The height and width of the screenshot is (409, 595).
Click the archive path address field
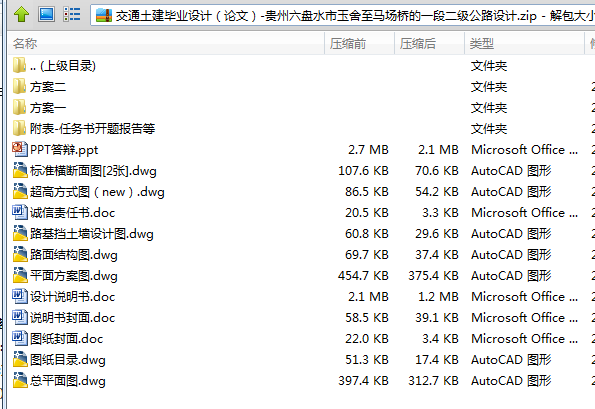click(x=343, y=16)
